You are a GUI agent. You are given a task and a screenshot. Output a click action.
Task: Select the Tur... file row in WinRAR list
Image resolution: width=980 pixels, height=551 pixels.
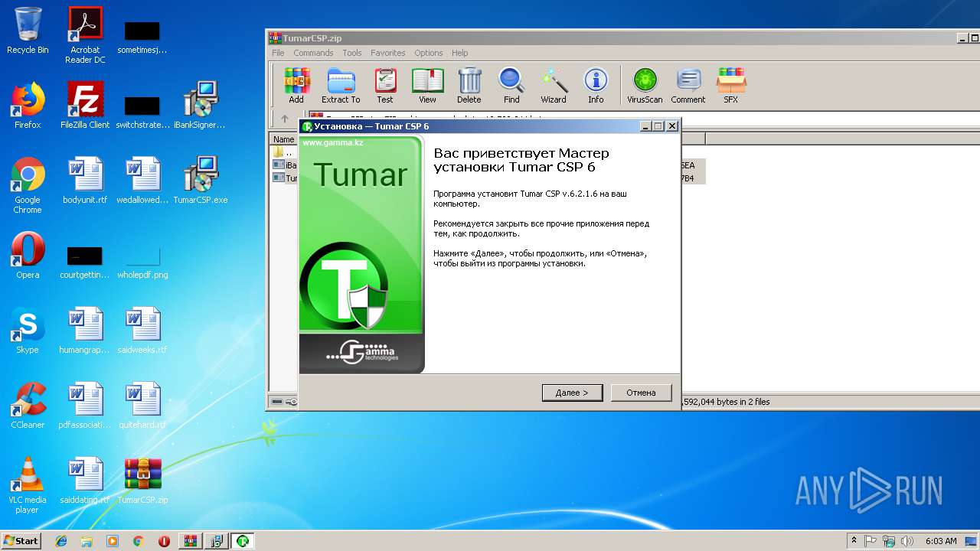tap(285, 178)
